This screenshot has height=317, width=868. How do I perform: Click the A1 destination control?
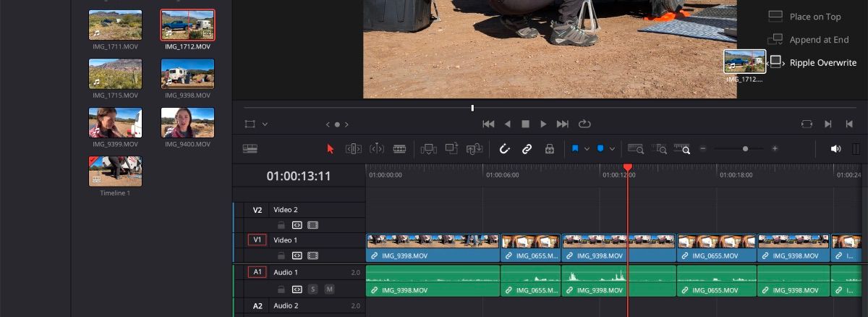coord(257,272)
